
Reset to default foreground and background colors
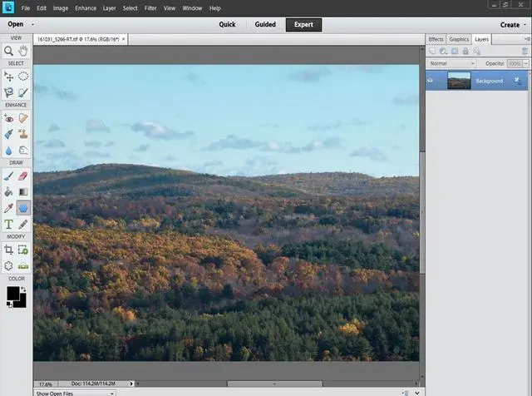tap(9, 304)
